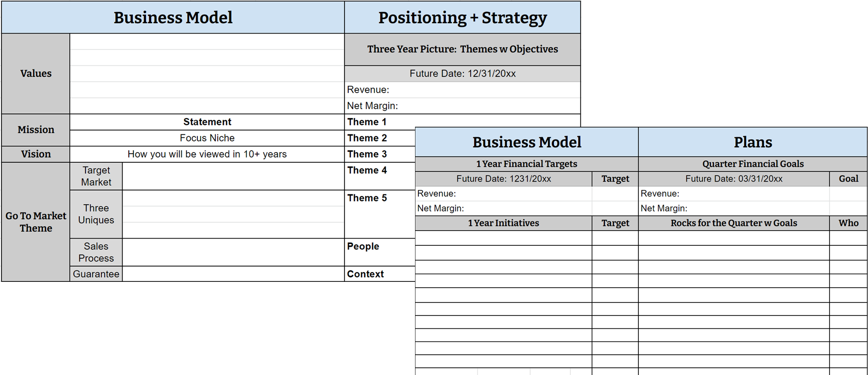The height and width of the screenshot is (375, 868).
Task: Click the Mission label cell
Action: [36, 130]
